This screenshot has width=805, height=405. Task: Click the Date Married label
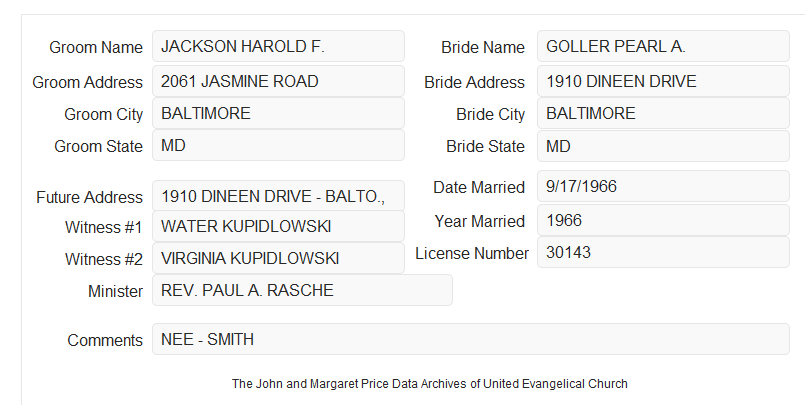(x=479, y=187)
